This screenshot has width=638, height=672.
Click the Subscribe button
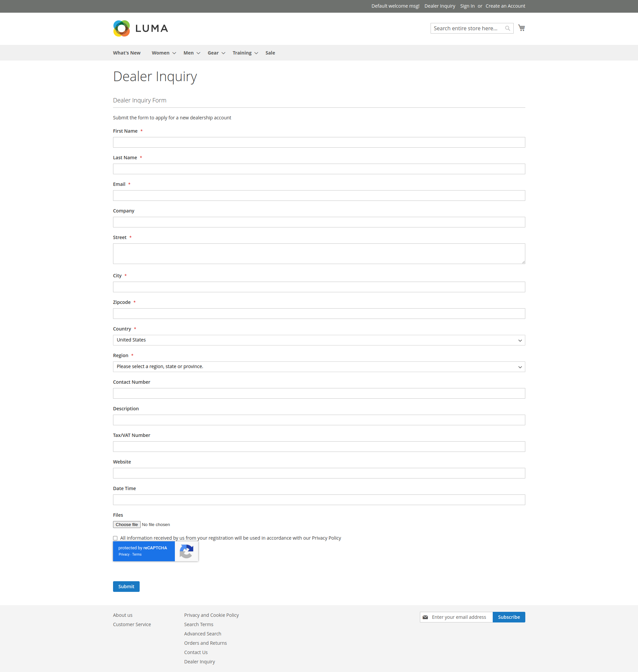tap(509, 617)
